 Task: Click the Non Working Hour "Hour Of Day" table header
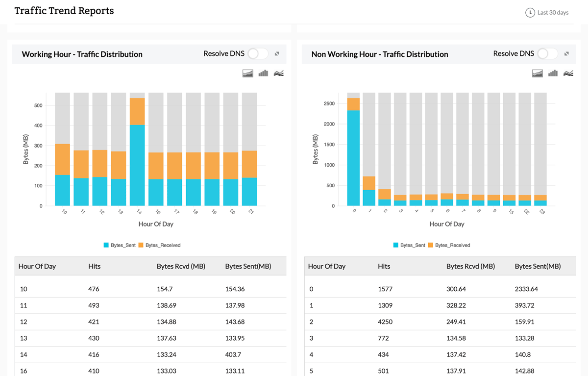(326, 266)
